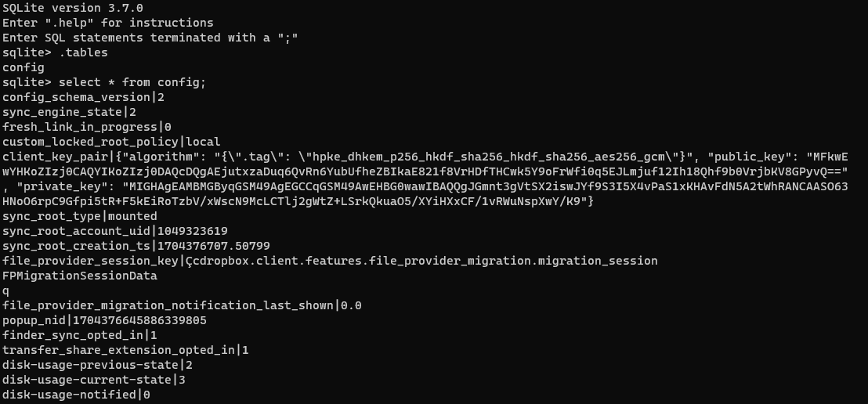The image size is (868, 404).
Task: Click the ".tables" command at the prompt
Action: coord(84,52)
